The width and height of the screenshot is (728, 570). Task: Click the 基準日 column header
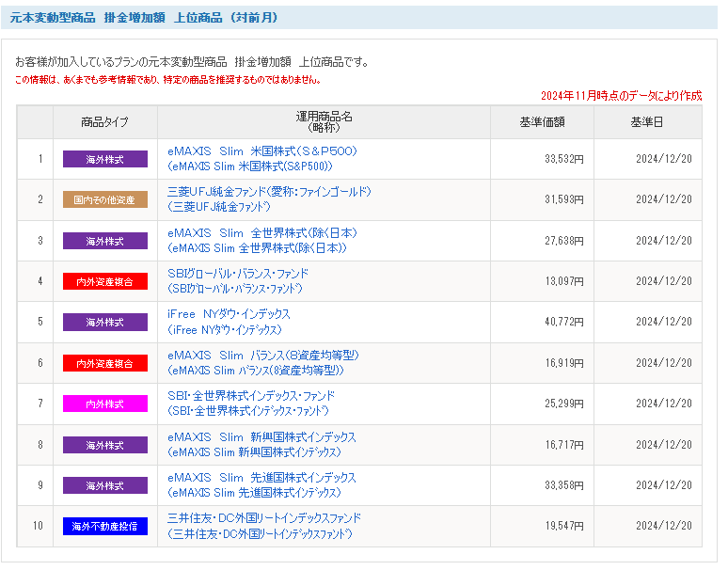pyautogui.click(x=647, y=122)
